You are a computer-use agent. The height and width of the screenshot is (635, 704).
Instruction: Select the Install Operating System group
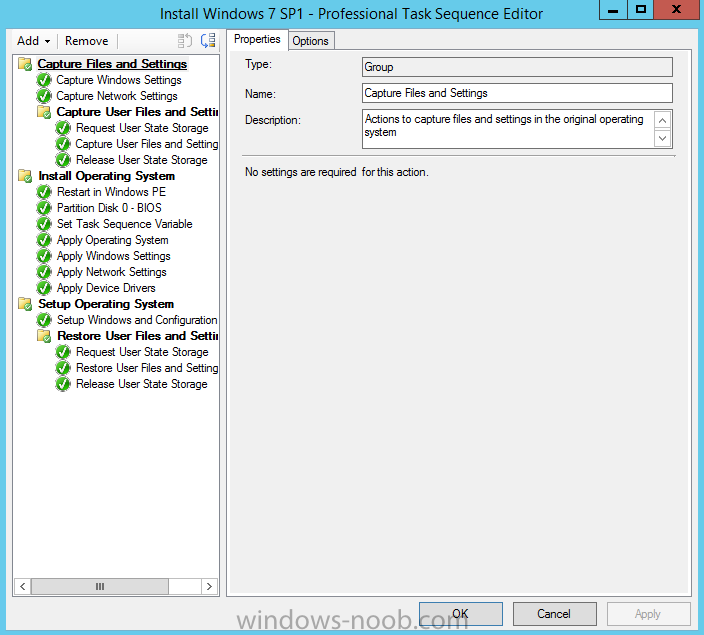[x=106, y=176]
